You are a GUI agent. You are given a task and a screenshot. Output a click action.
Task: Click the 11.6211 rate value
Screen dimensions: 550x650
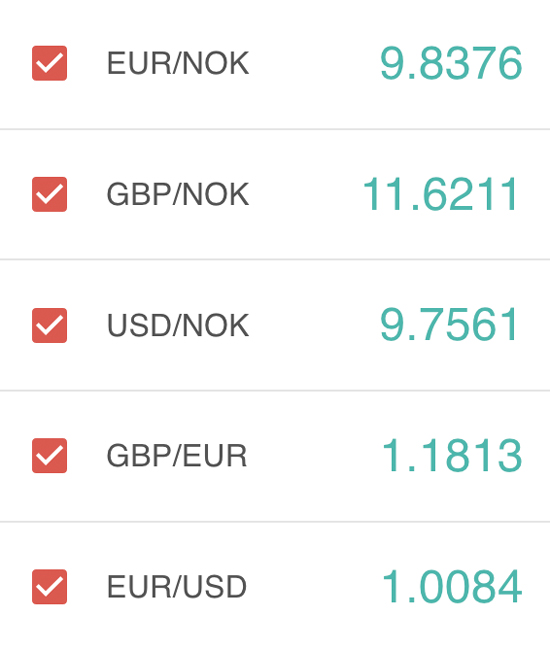pos(441,194)
